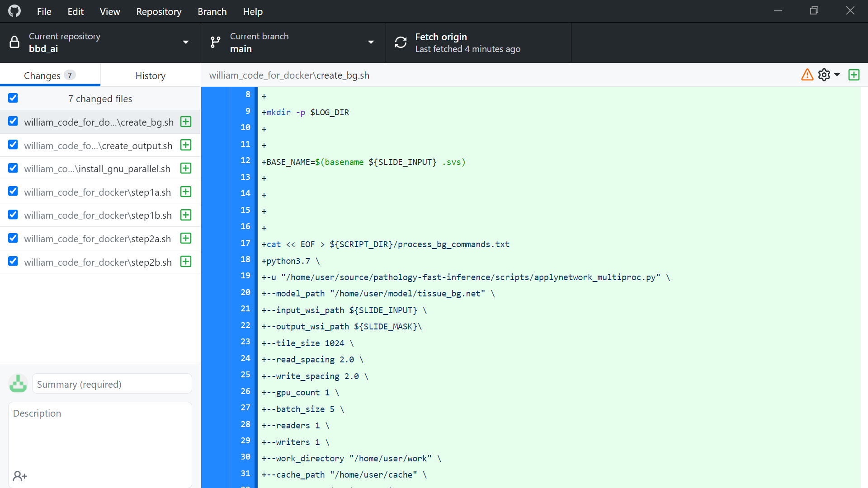The height and width of the screenshot is (488, 868).
Task: Uncheck the step1a.sh checkbox
Action: point(13,191)
